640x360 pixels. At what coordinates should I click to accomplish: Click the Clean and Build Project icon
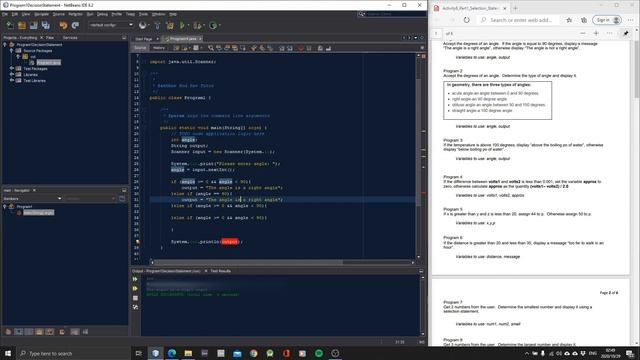170,25
